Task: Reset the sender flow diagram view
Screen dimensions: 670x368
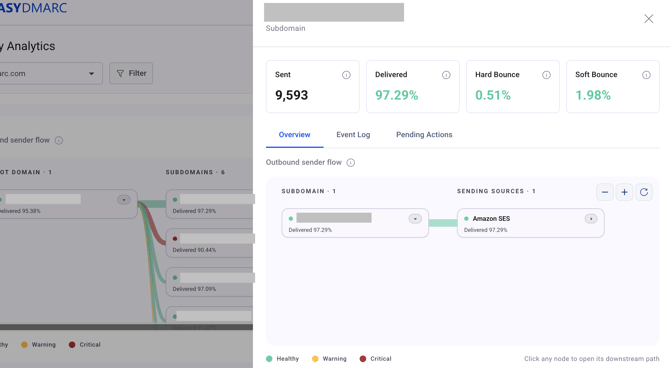Action: coord(644,192)
